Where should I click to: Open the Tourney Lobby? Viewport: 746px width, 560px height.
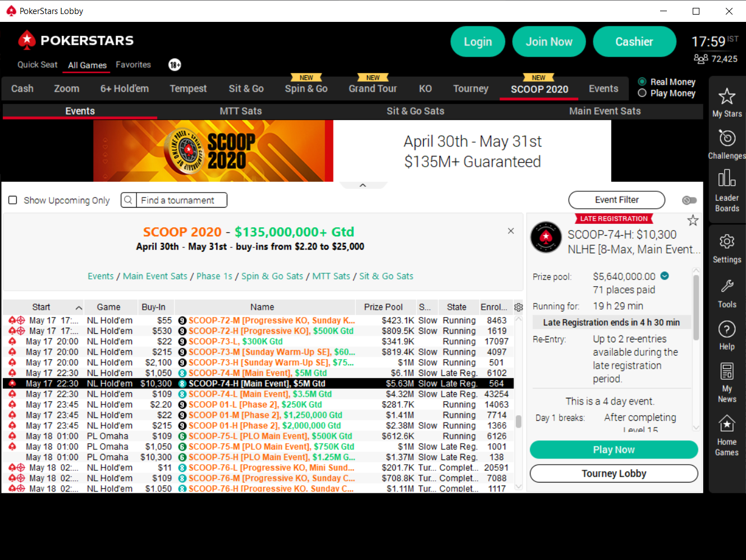[614, 474]
